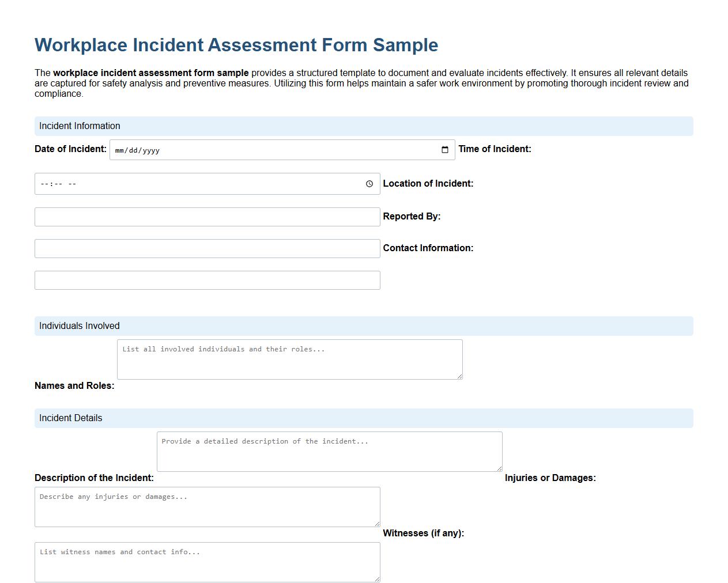
Task: Open the clock picker for Time of Incident
Action: click(369, 184)
